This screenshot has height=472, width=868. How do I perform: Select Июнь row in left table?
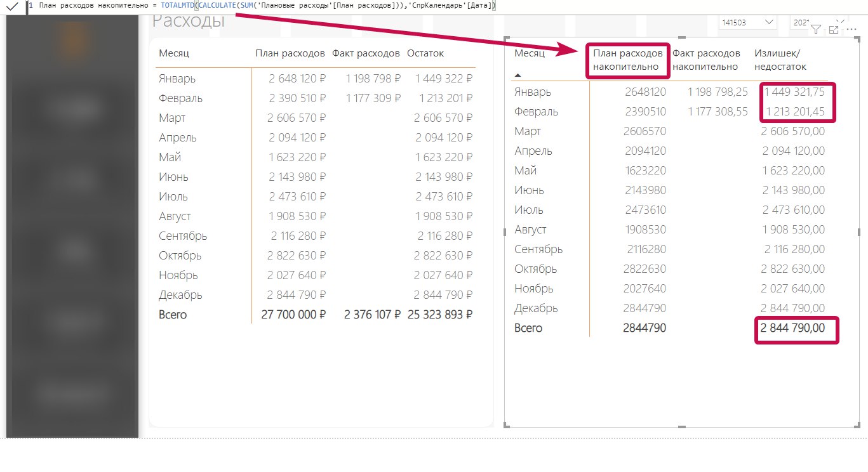316,177
